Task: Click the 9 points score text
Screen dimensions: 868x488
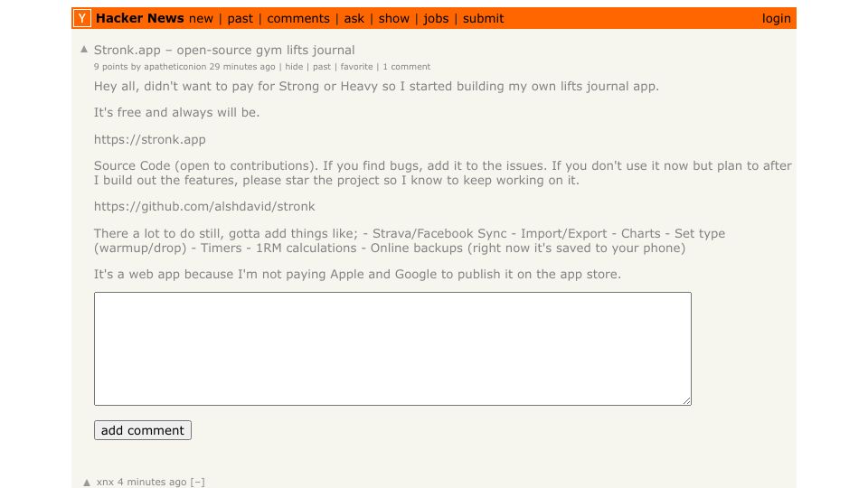Action: click(x=110, y=66)
